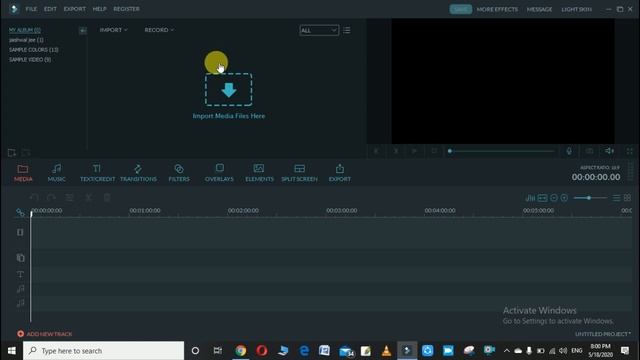Open the Edit menu
Screen dimensions: 640x360
[50, 9]
